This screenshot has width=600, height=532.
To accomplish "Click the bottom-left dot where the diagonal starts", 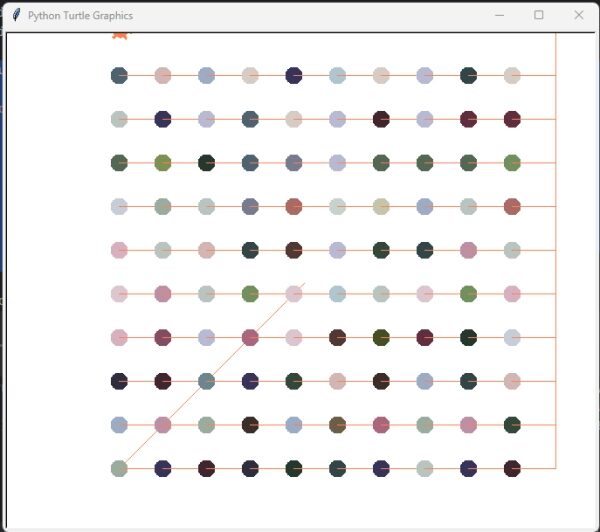I will point(119,468).
